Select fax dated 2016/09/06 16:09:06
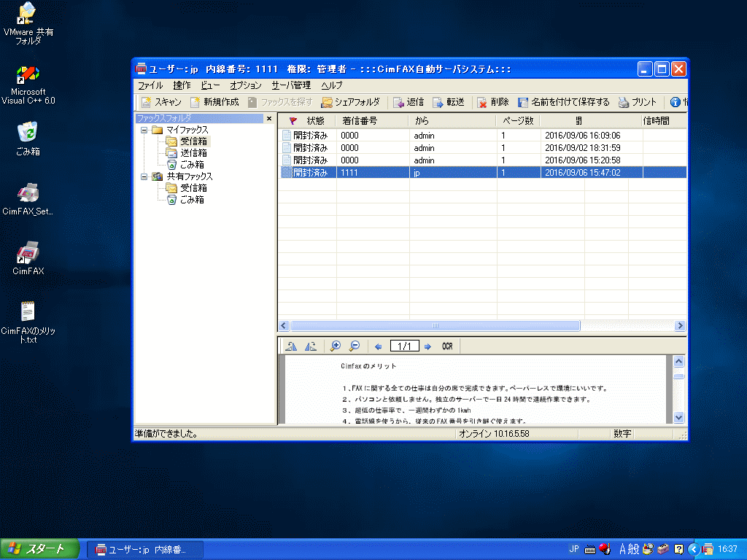This screenshot has width=747, height=560. [x=483, y=136]
